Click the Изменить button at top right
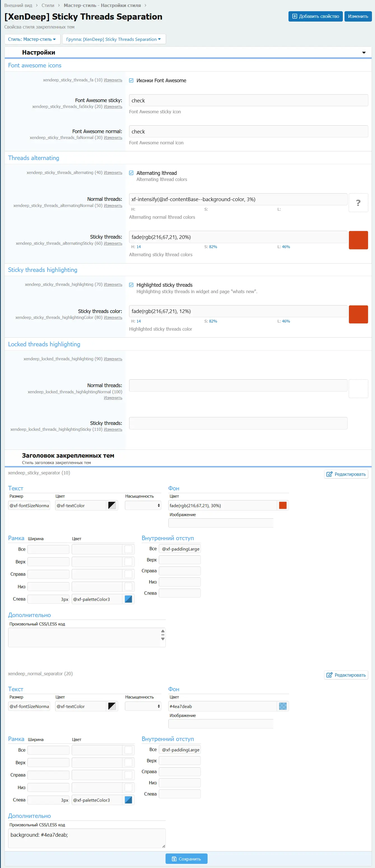The image size is (375, 868). (358, 16)
